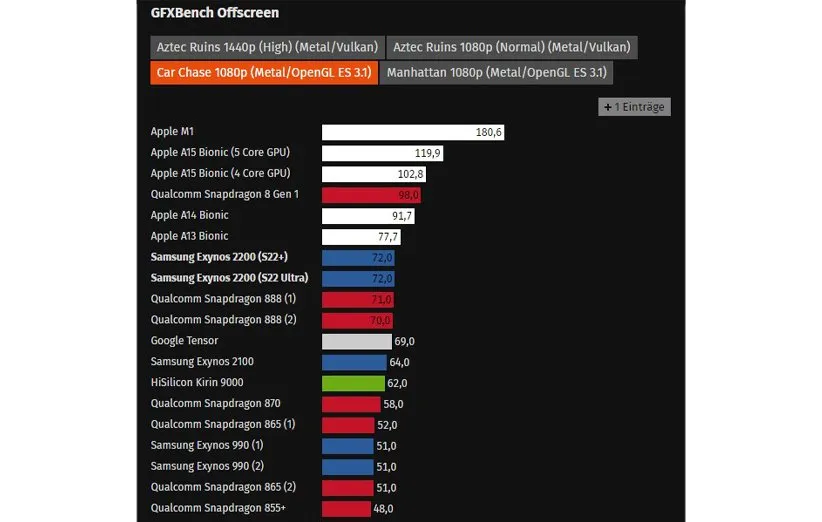
Task: Click the Qualcomm Snapdragon 855+ bar
Action: 346,508
